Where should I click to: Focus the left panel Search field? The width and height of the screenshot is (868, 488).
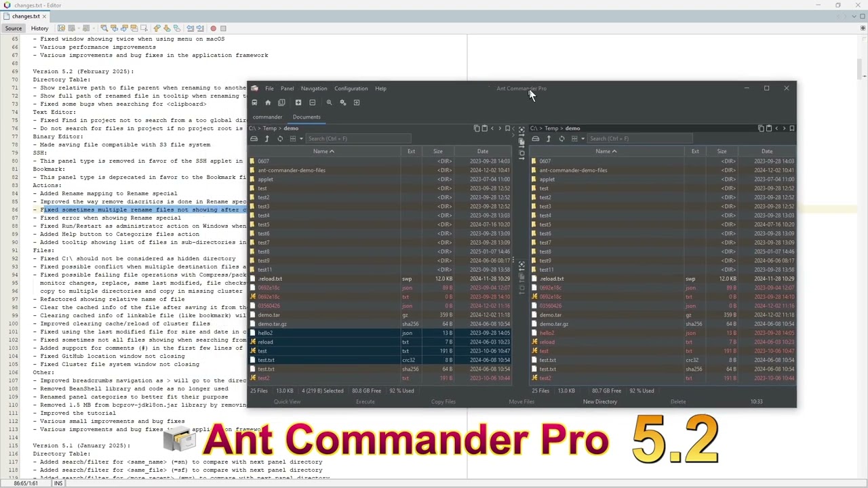point(359,138)
